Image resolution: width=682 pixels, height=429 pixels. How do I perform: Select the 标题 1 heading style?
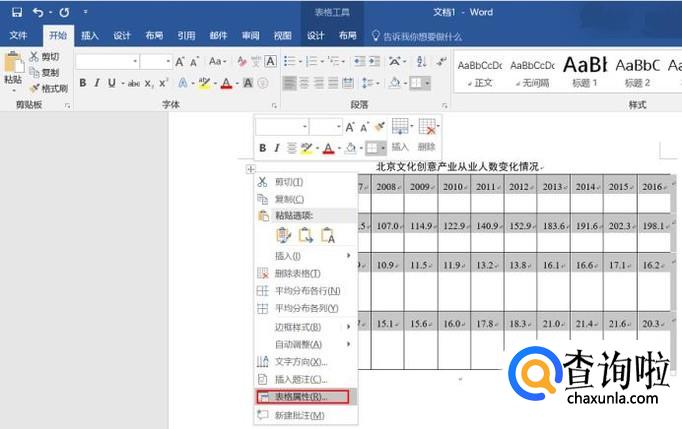(x=585, y=72)
